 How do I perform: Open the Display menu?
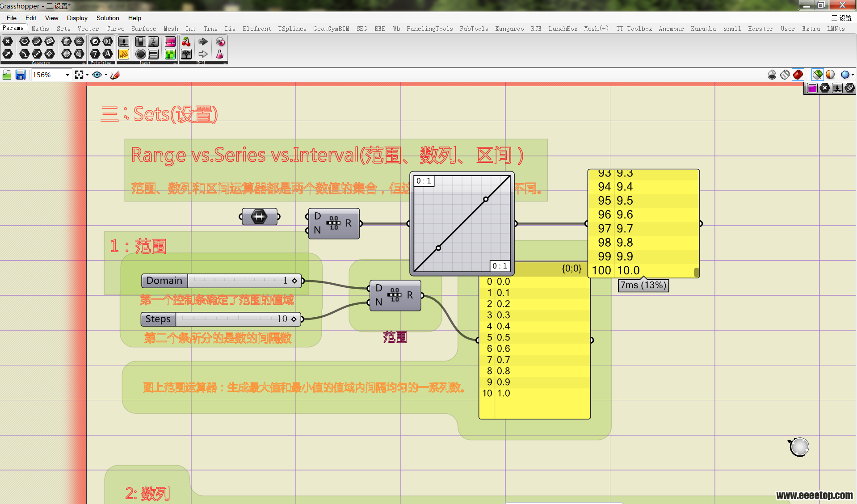77,18
